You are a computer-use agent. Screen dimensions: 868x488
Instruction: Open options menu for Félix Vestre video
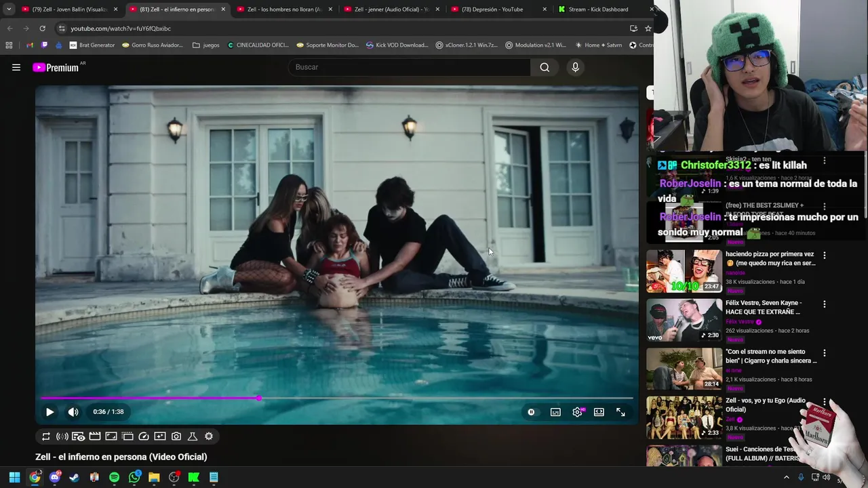click(825, 304)
